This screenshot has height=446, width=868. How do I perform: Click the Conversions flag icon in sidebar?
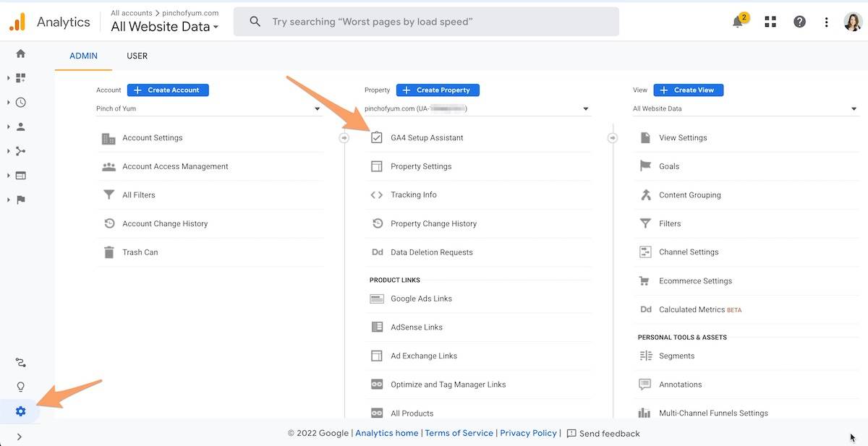pyautogui.click(x=20, y=200)
